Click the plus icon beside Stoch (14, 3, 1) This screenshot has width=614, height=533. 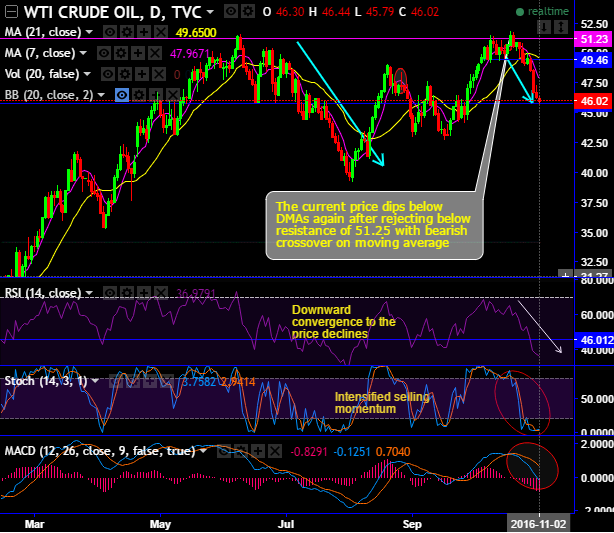tap(150, 381)
